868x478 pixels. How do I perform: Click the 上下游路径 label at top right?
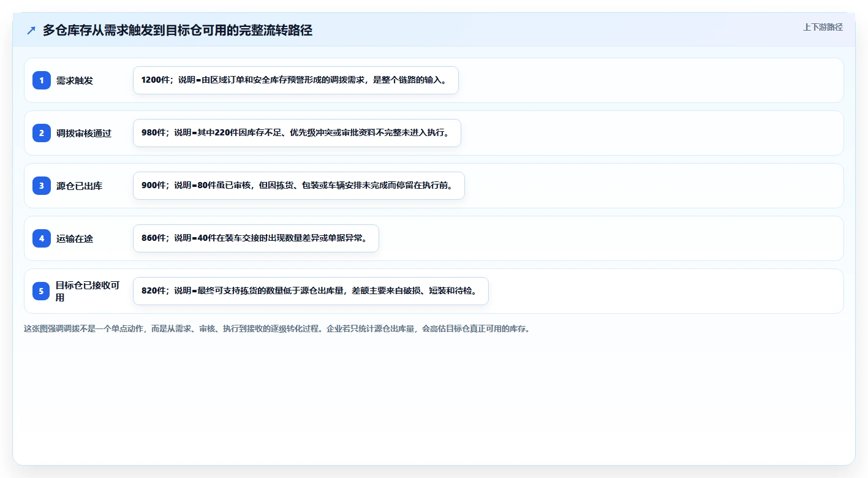pos(823,27)
